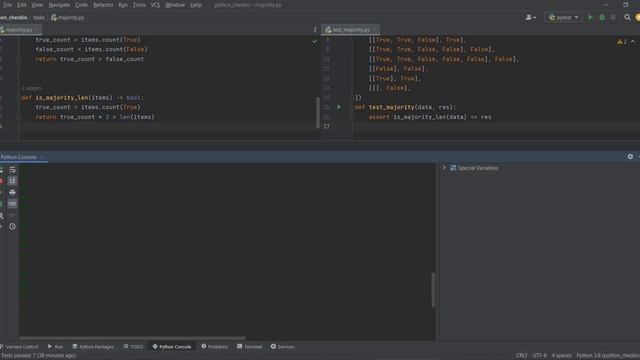
Task: Start debugging with the green bug icon
Action: 602,18
